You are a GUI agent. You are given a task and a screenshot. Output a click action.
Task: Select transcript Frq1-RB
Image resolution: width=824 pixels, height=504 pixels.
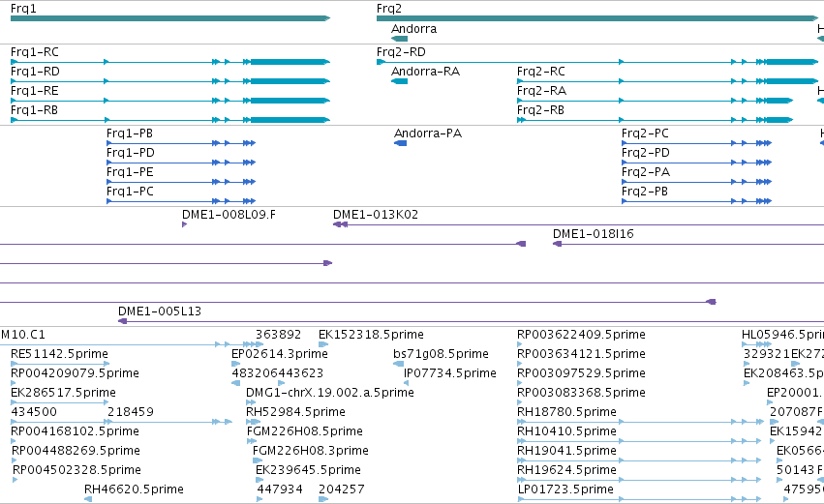point(34,110)
